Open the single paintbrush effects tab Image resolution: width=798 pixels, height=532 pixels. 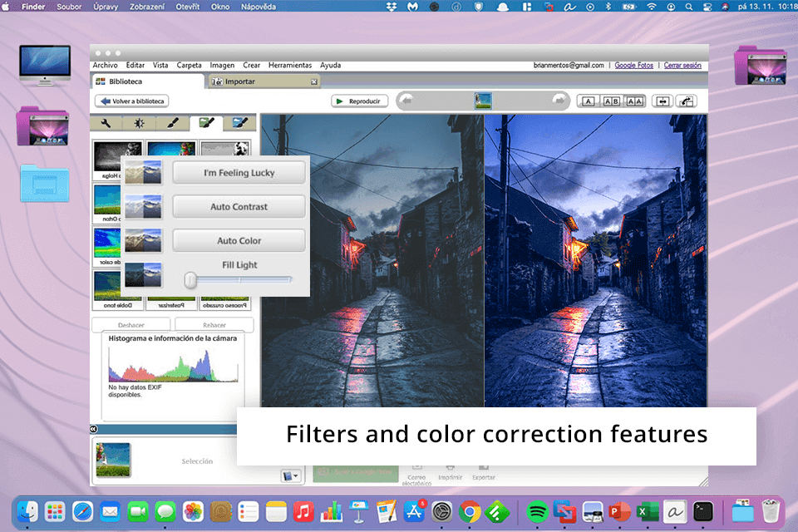tap(173, 123)
